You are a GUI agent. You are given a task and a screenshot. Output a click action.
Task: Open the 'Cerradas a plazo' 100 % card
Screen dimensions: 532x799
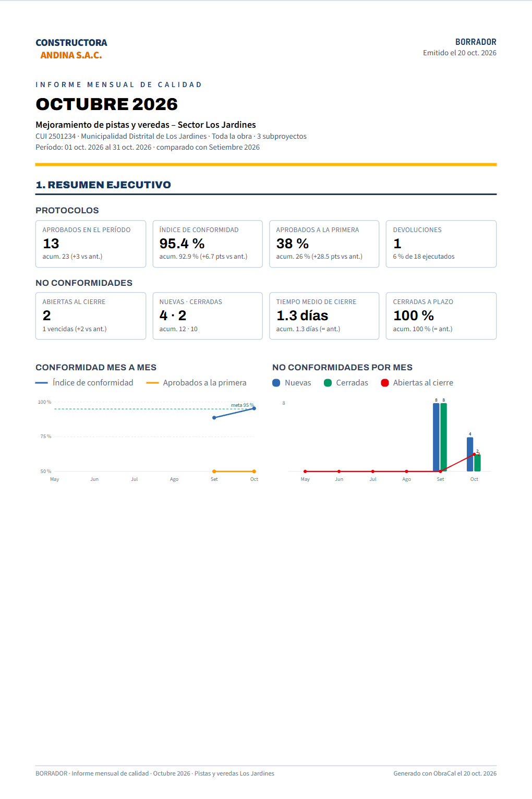tap(441, 316)
